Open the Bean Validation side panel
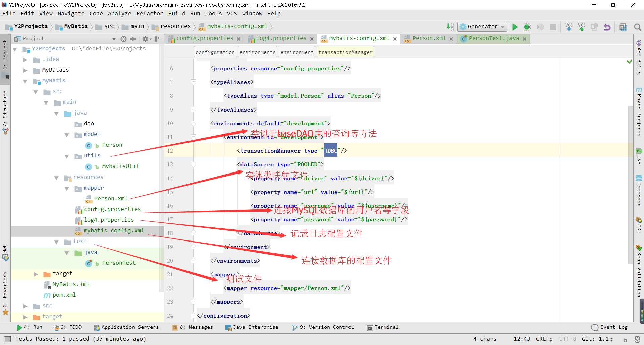The width and height of the screenshot is (644, 345). pyautogui.click(x=639, y=271)
